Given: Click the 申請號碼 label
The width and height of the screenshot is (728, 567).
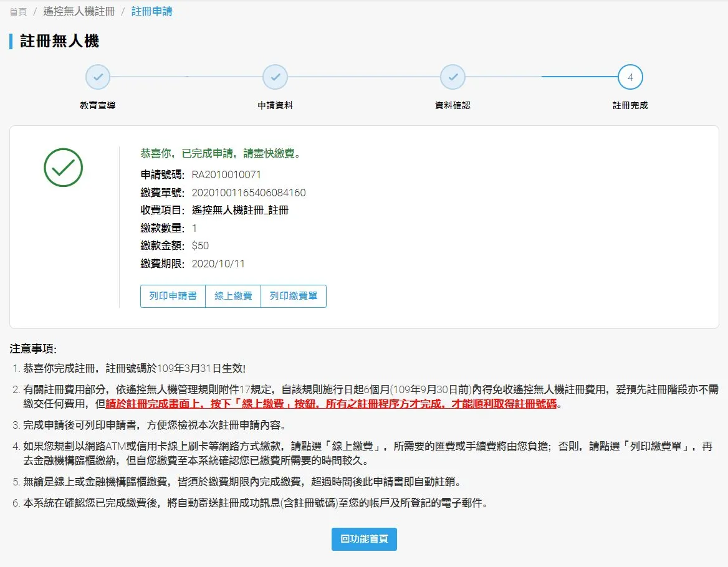Looking at the screenshot, I should click(x=163, y=175).
